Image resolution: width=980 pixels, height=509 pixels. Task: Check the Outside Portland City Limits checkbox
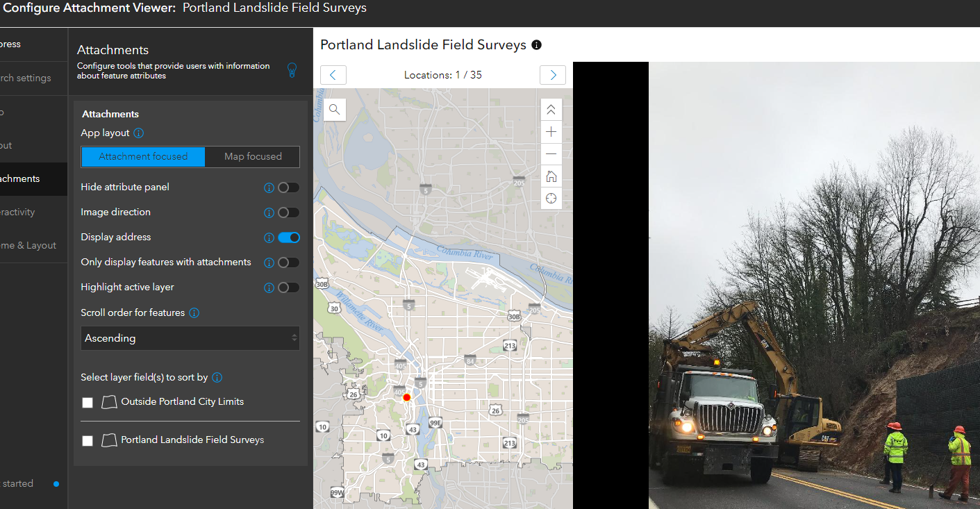tap(88, 402)
